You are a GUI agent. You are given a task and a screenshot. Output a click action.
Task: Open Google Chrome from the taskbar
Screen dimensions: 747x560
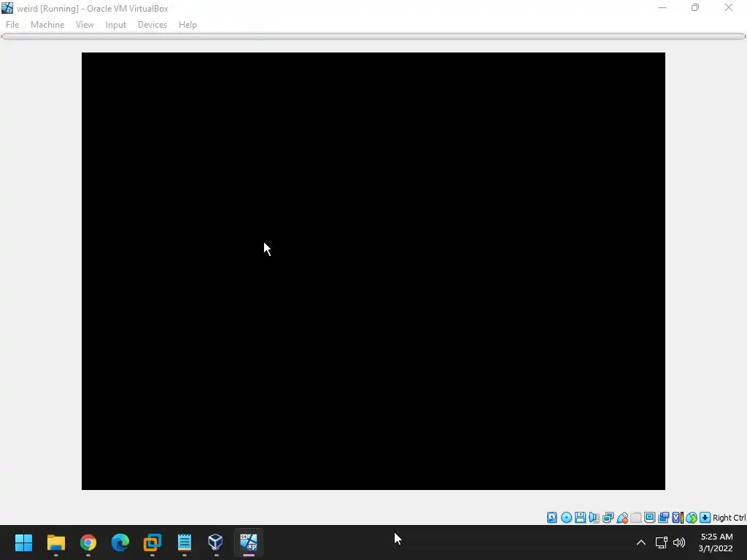pos(88,542)
